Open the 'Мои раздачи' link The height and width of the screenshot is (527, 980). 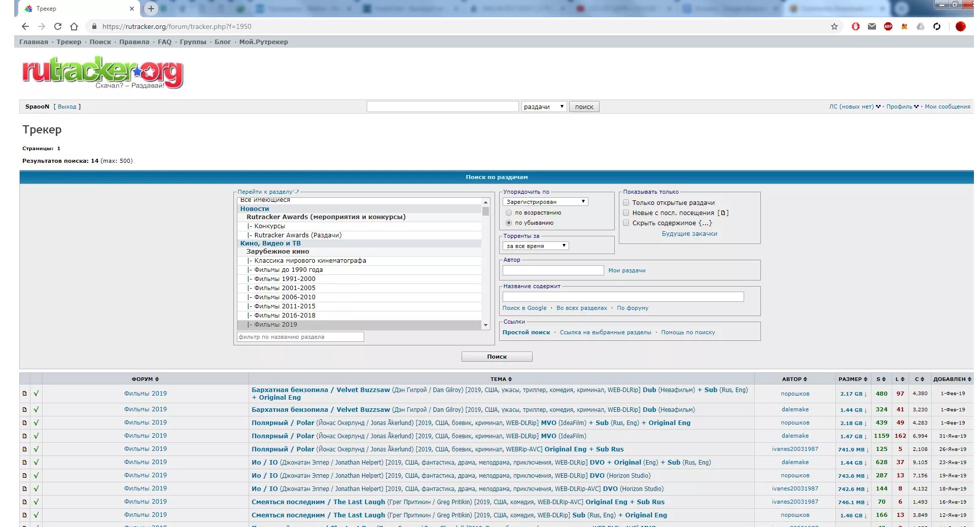(627, 270)
